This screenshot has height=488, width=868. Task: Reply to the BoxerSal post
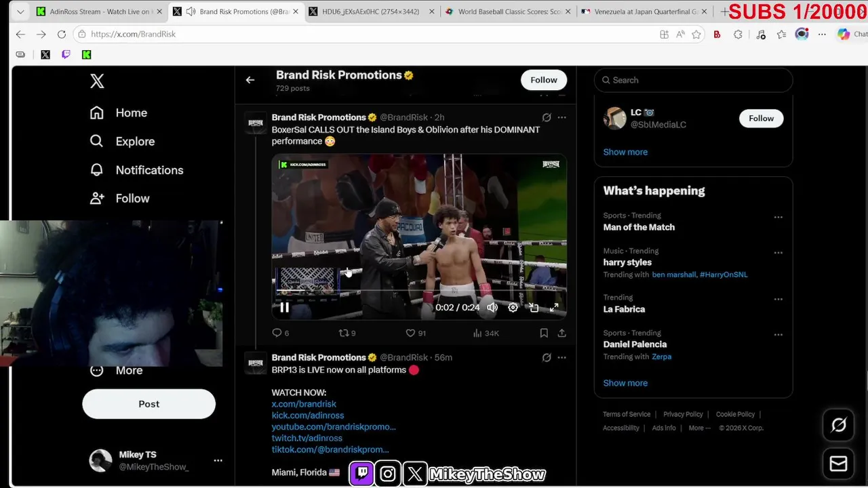click(x=280, y=333)
